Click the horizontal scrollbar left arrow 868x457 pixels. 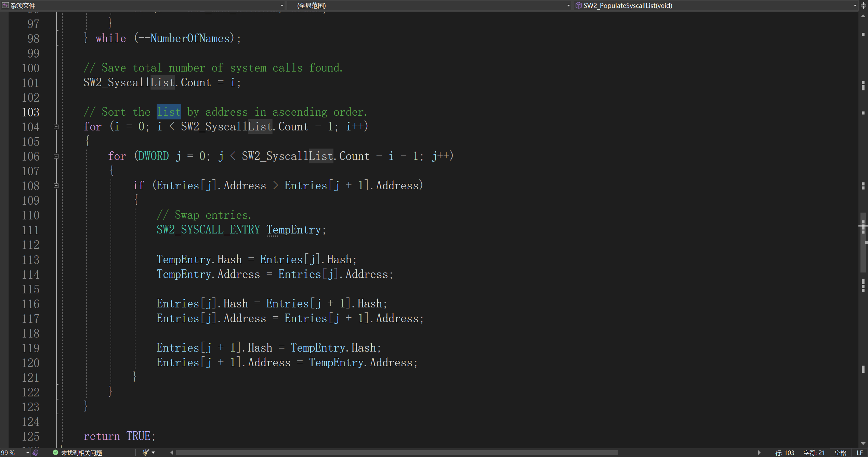172,453
